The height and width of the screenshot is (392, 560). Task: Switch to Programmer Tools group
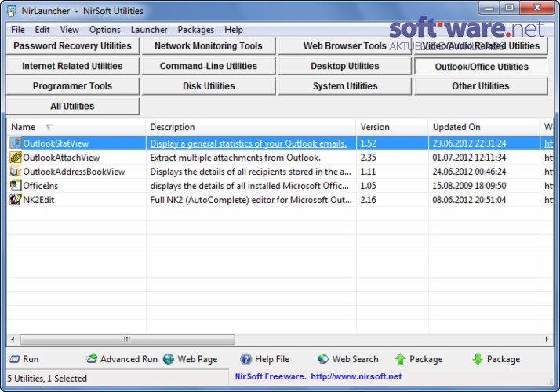tap(72, 86)
